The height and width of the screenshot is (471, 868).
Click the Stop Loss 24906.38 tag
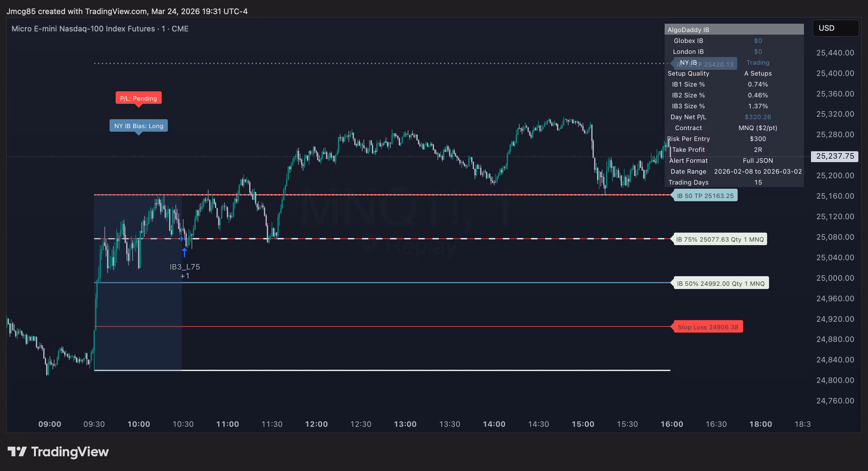tap(708, 327)
